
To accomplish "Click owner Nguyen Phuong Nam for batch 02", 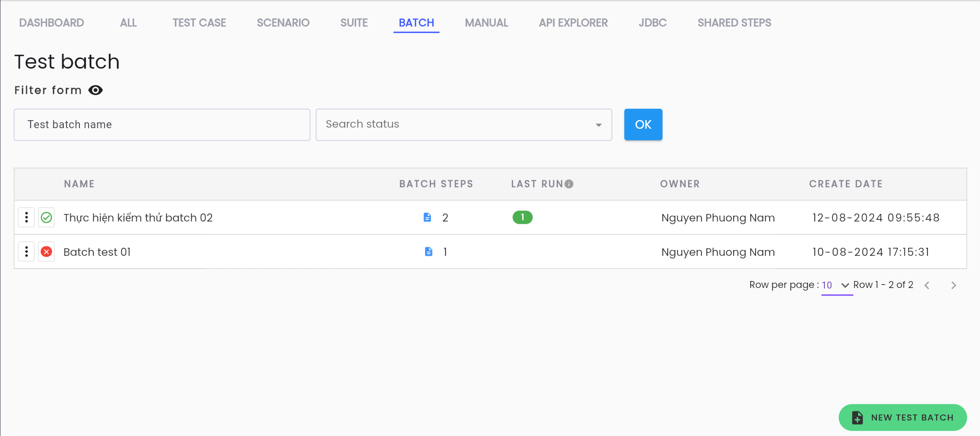I will (718, 218).
